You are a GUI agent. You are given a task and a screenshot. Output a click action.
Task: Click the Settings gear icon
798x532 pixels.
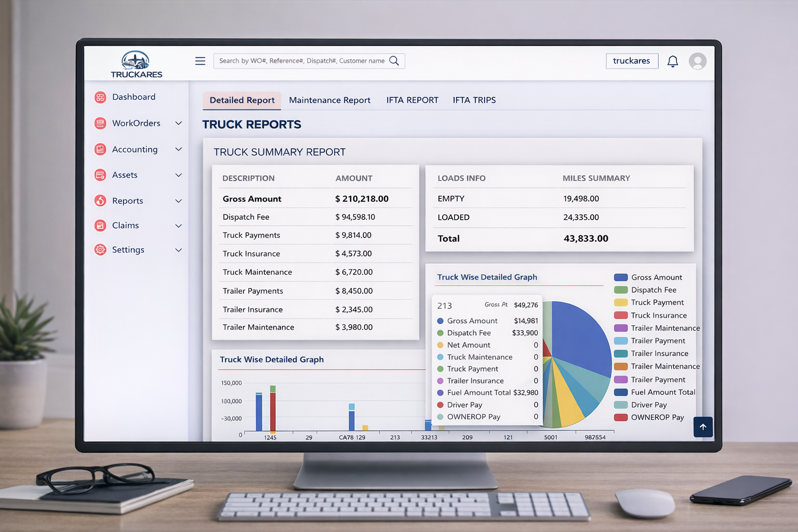tap(100, 250)
